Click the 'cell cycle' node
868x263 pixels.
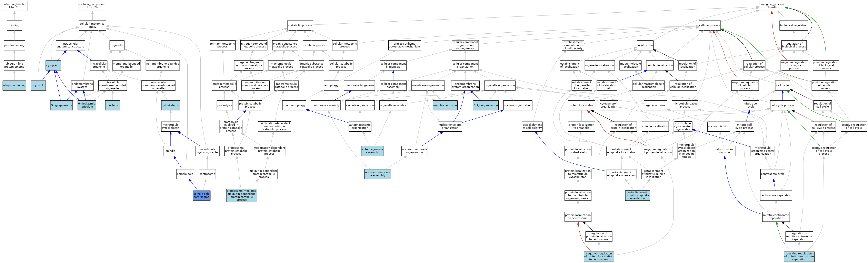pos(782,85)
